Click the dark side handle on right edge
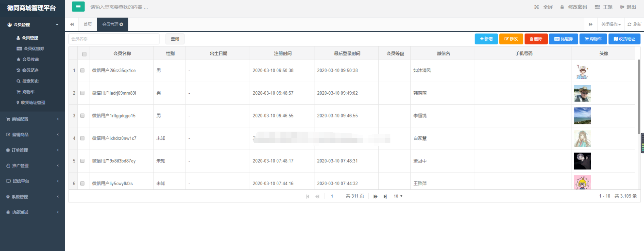Image resolution: width=644 pixels, height=251 pixels. pyautogui.click(x=642, y=143)
